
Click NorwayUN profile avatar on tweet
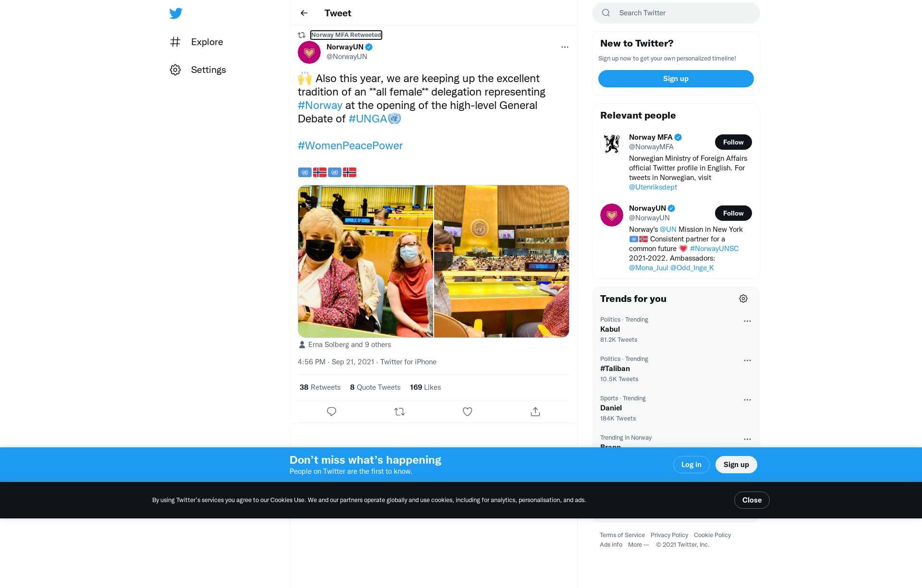(309, 52)
